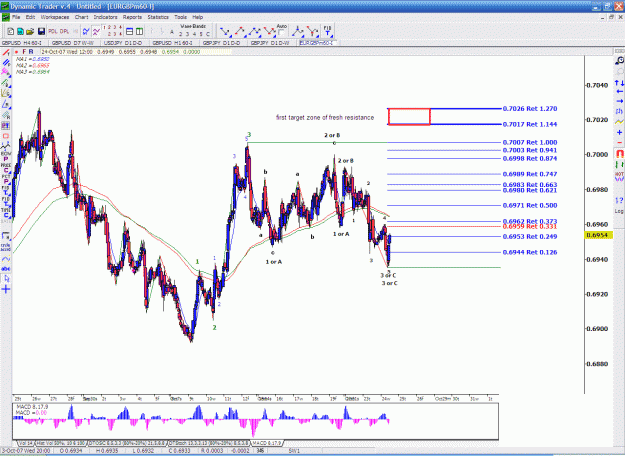This screenshot has width=625, height=456.
Task: Select the black zigzag wave tool
Action: point(6,147)
